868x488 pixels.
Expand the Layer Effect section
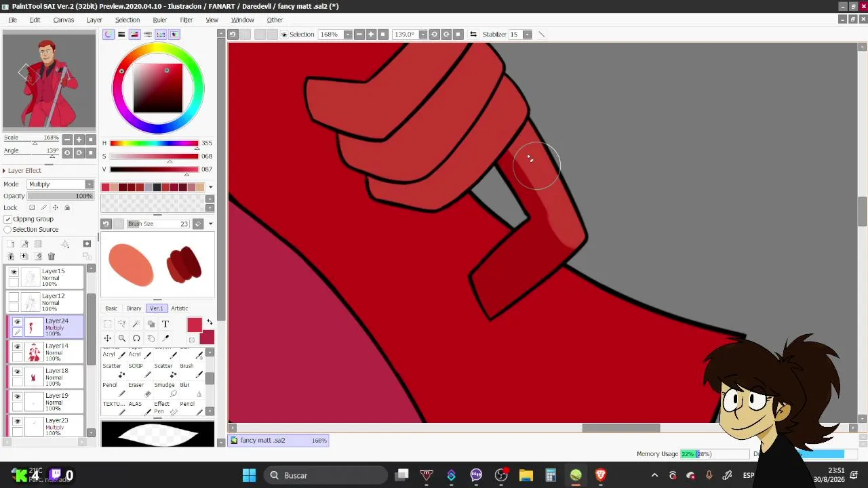[4, 171]
